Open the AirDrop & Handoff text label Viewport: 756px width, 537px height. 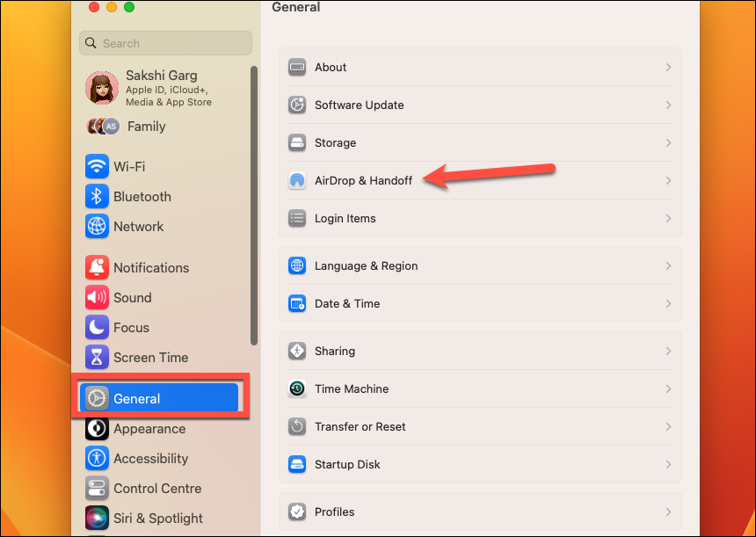(364, 180)
